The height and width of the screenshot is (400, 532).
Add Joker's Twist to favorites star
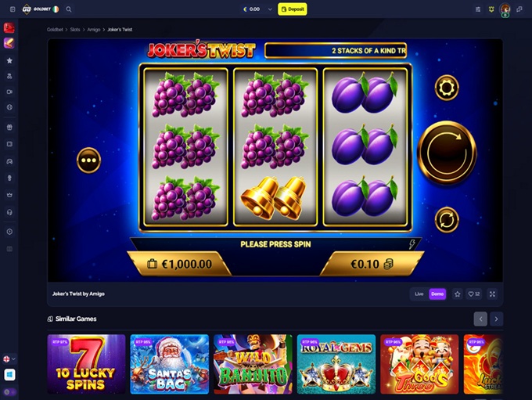tap(458, 294)
